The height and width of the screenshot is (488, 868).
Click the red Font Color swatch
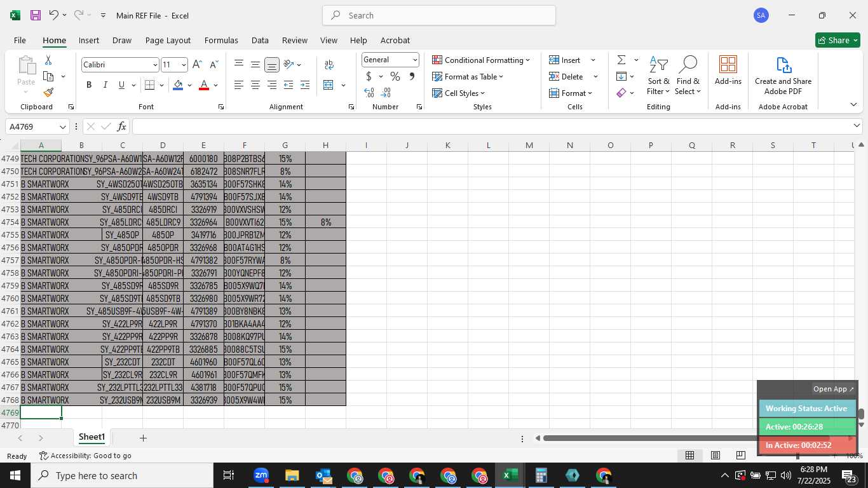(x=204, y=85)
